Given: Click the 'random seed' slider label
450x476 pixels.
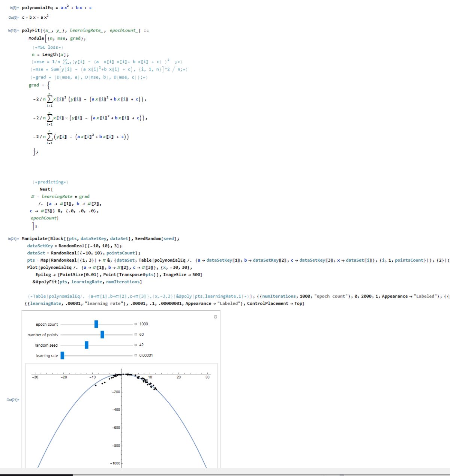Looking at the screenshot, I should point(46,346).
